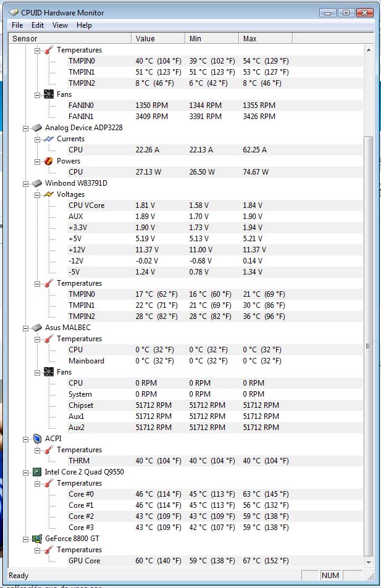Click the Asus MALBEC Fans icon
This screenshot has height=588, width=381.
point(49,372)
